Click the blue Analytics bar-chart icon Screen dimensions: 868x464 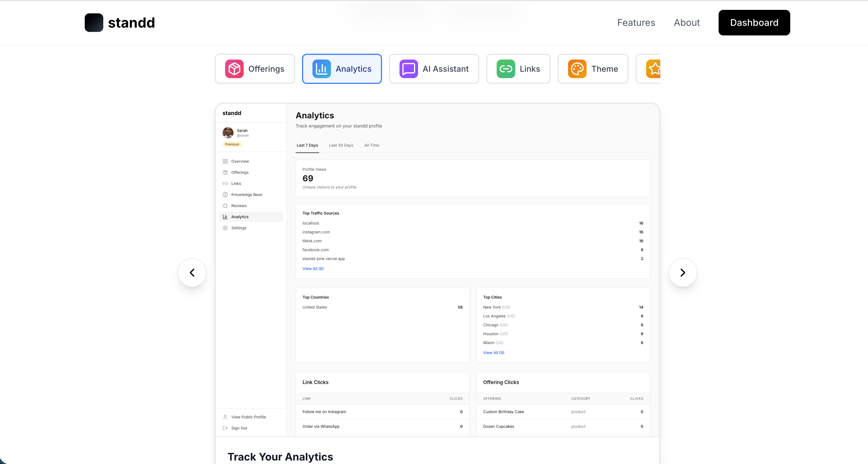(x=321, y=69)
